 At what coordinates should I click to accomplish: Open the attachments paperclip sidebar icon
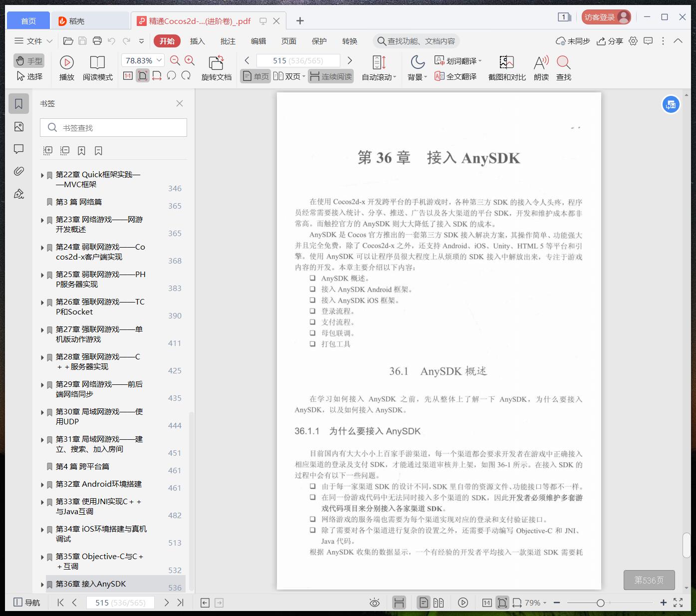[19, 171]
